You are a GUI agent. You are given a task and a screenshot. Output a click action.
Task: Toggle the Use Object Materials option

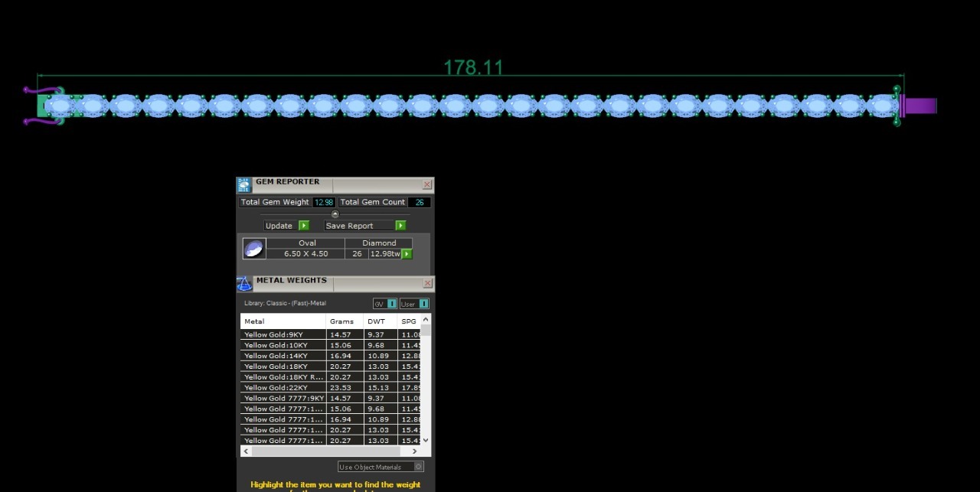click(418, 467)
